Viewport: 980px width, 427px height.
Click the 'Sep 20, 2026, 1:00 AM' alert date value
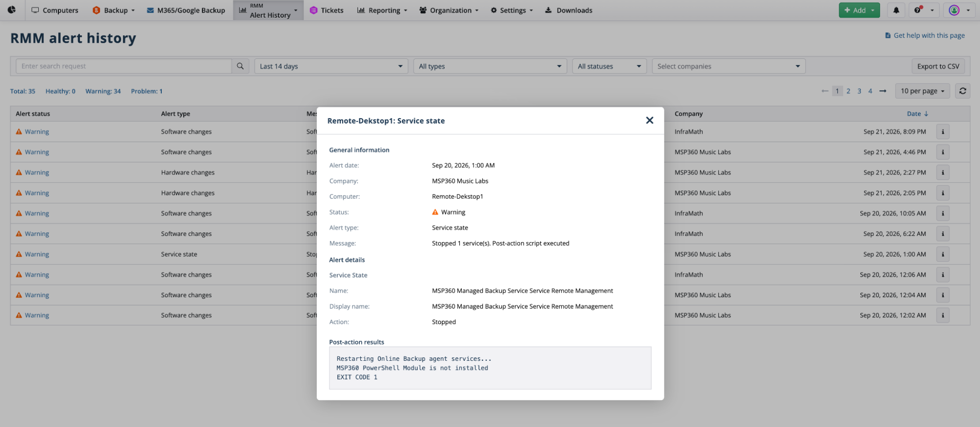[x=463, y=165]
